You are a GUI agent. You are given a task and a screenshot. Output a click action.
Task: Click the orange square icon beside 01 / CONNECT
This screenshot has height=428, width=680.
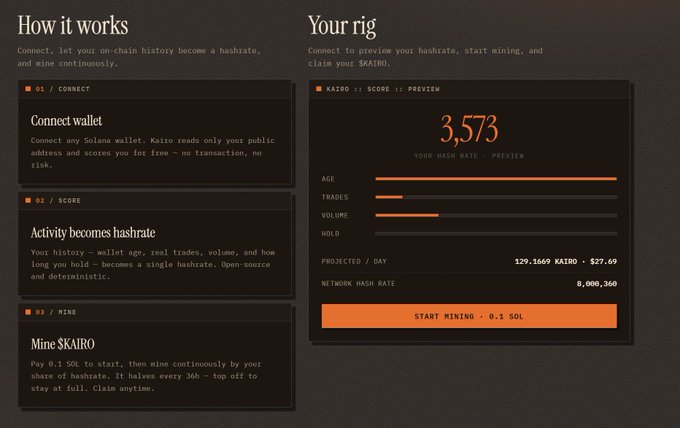click(x=28, y=89)
